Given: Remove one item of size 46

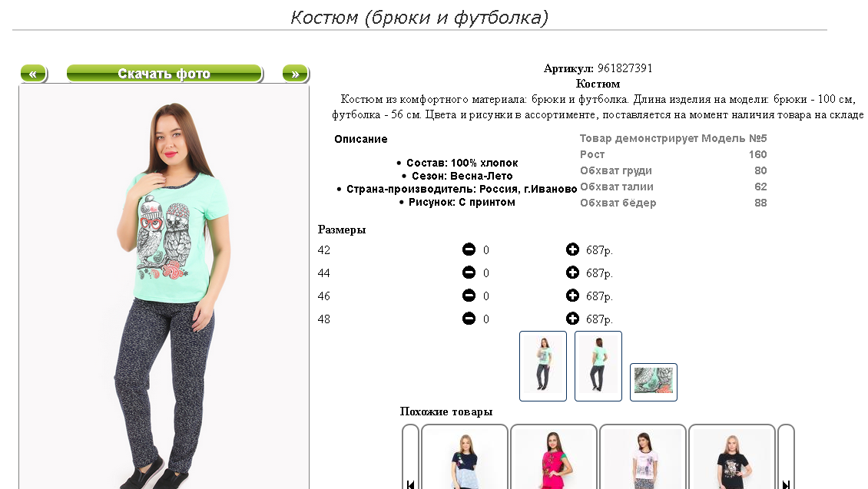Looking at the screenshot, I should tap(469, 296).
